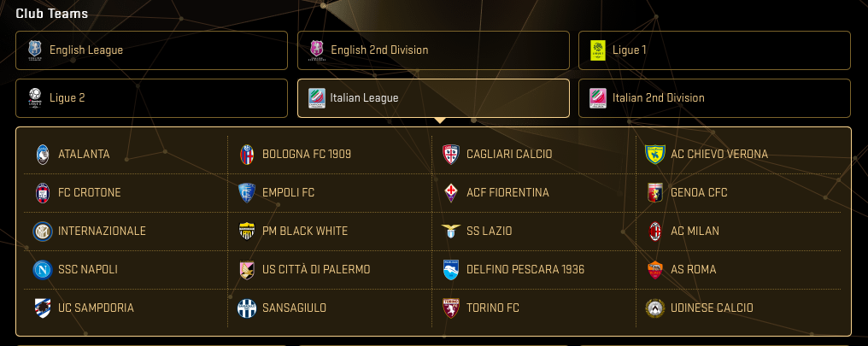Image resolution: width=868 pixels, height=346 pixels.
Task: Click the Atalanta club crest icon
Action: (x=42, y=155)
